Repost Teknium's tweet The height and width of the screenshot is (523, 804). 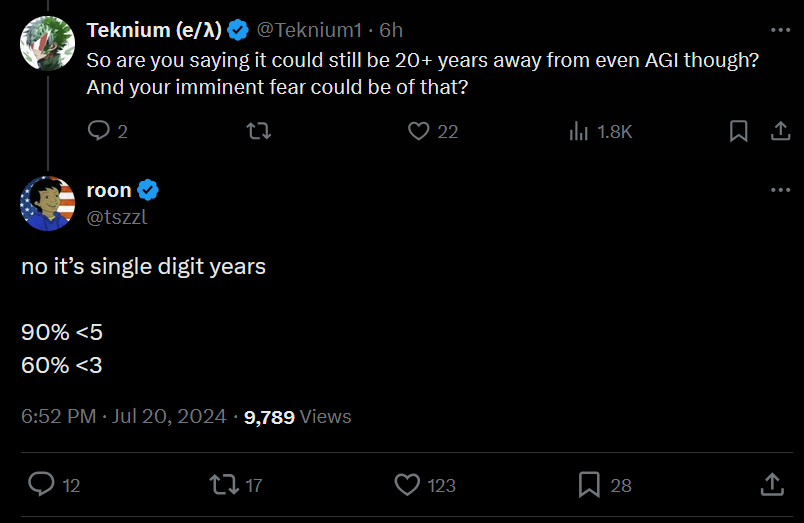[259, 131]
